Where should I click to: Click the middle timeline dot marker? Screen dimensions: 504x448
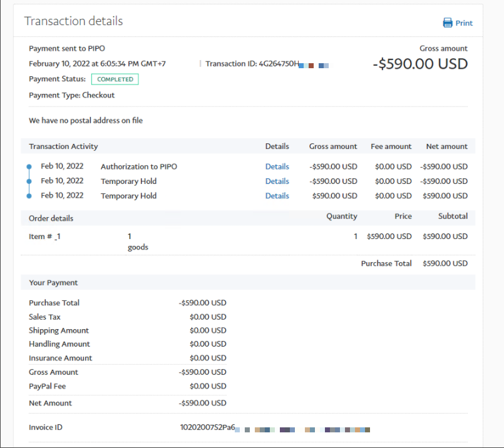[x=29, y=181]
